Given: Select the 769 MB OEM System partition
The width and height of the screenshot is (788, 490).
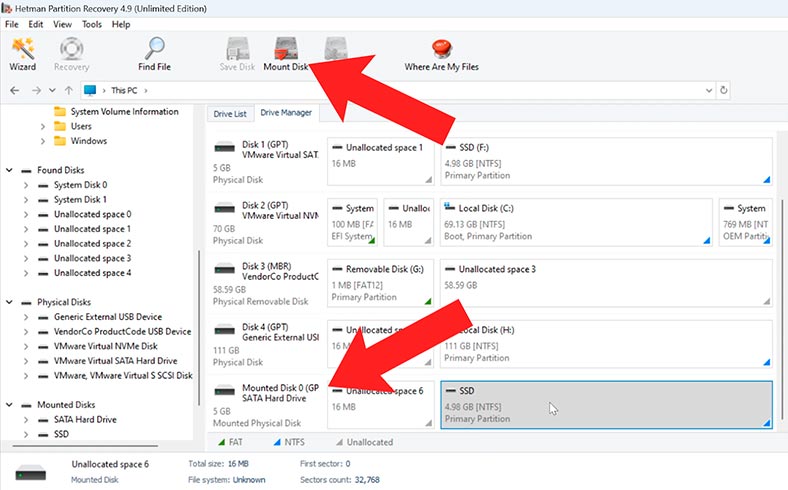Looking at the screenshot, I should (745, 222).
